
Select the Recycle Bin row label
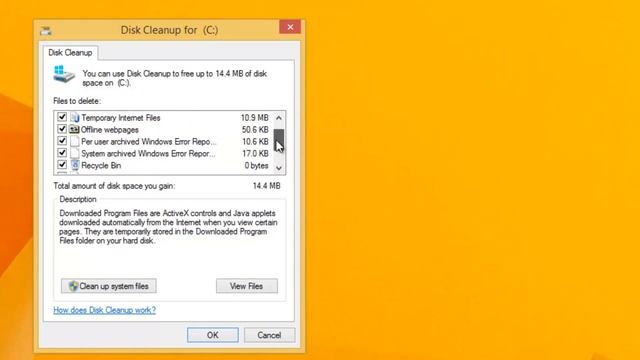(101, 165)
